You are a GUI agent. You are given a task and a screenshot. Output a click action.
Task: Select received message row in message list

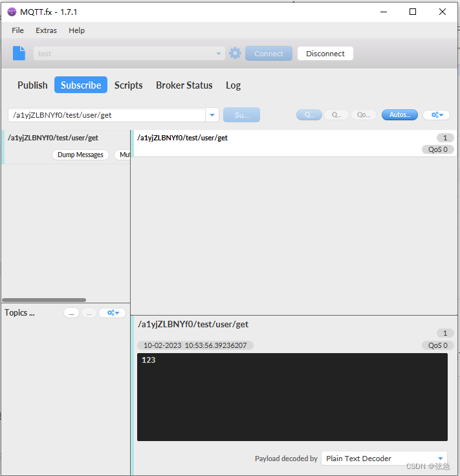click(x=295, y=144)
